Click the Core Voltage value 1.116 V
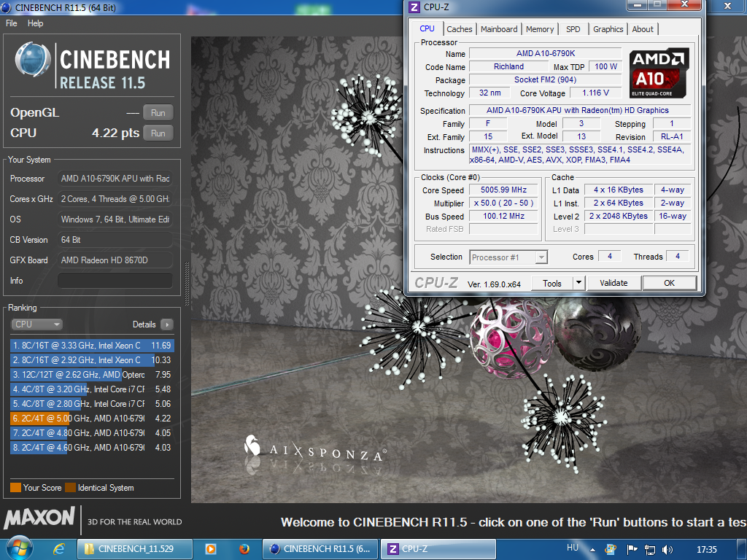Screen dimensions: 747x560 click(595, 93)
